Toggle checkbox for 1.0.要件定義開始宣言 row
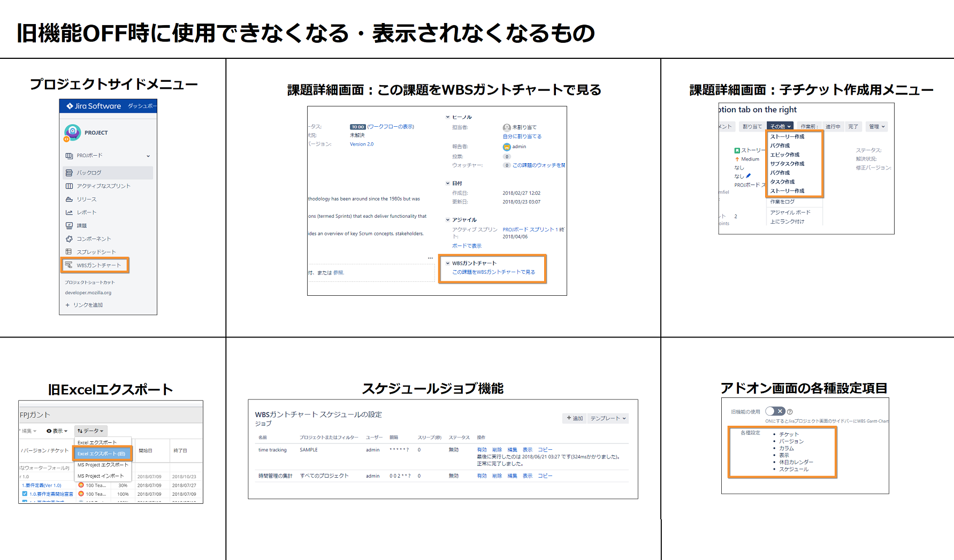The width and height of the screenshot is (954, 560). (x=25, y=494)
